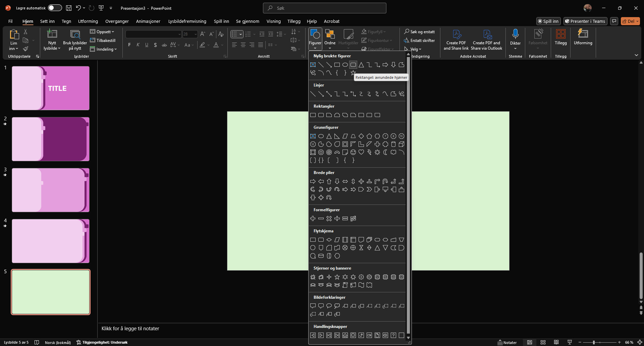Toggle bold formatting button F

point(129,45)
